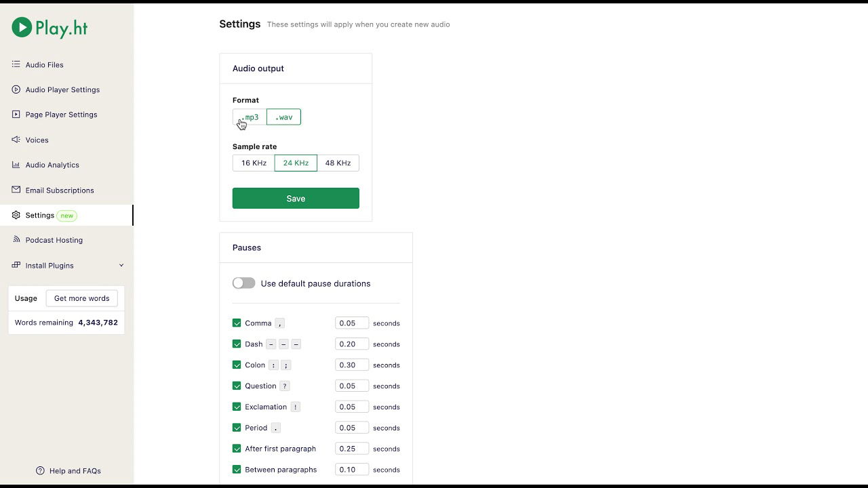Click the Podcast Hosting feed icon

(x=16, y=240)
